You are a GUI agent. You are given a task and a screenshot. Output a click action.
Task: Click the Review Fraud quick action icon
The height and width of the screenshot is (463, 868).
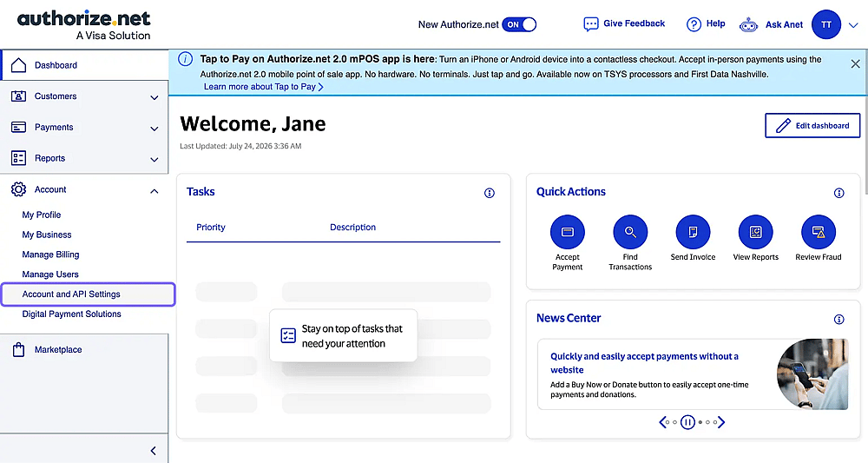(x=819, y=232)
